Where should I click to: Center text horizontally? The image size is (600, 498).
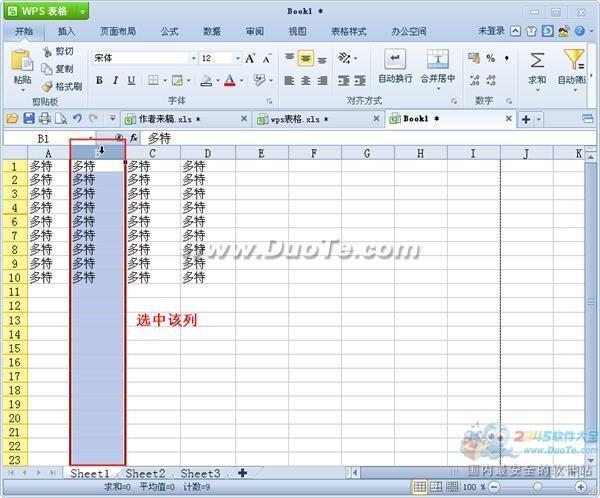pos(306,80)
